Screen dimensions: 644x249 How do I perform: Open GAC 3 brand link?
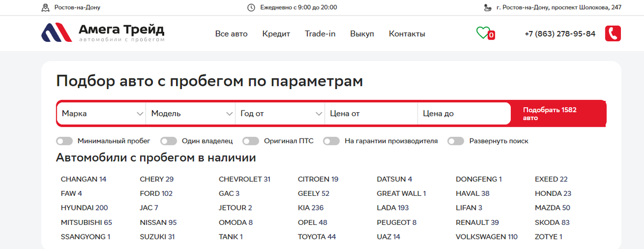click(229, 194)
